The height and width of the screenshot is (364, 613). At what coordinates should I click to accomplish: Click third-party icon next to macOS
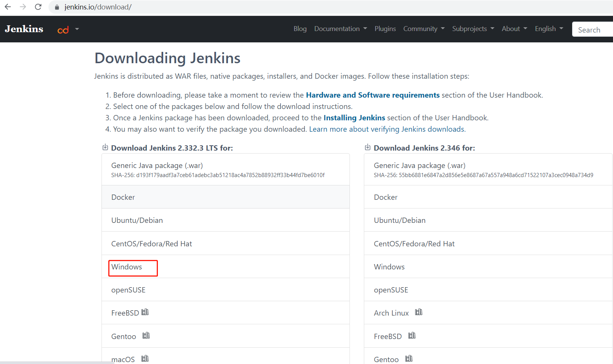145,358
